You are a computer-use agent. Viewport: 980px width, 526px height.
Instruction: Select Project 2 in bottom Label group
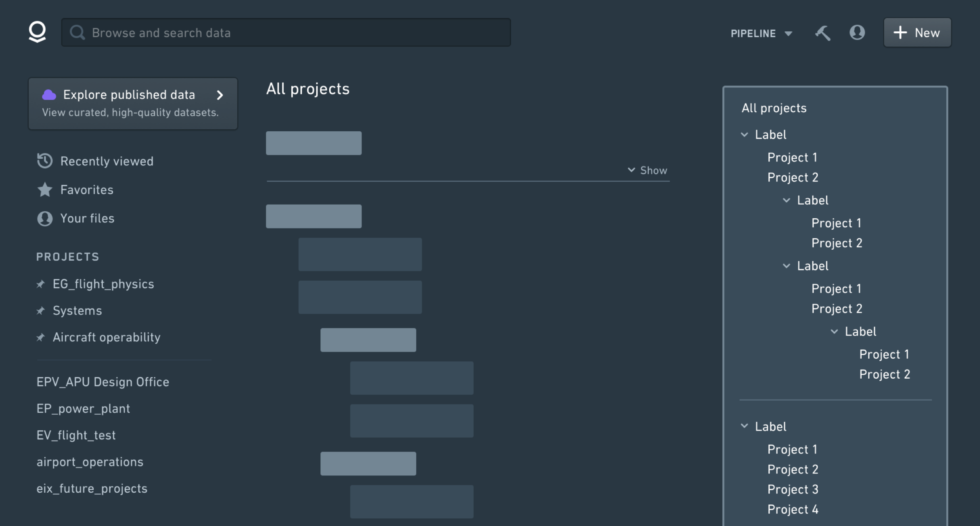coord(793,470)
